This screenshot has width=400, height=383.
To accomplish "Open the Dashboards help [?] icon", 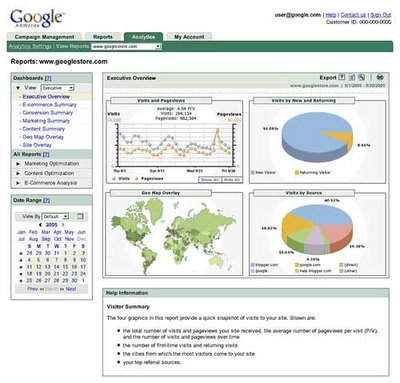I will tap(48, 78).
